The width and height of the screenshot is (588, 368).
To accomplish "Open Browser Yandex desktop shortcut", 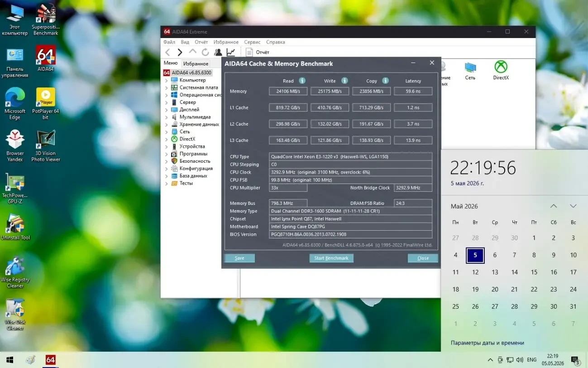I will [x=15, y=146].
